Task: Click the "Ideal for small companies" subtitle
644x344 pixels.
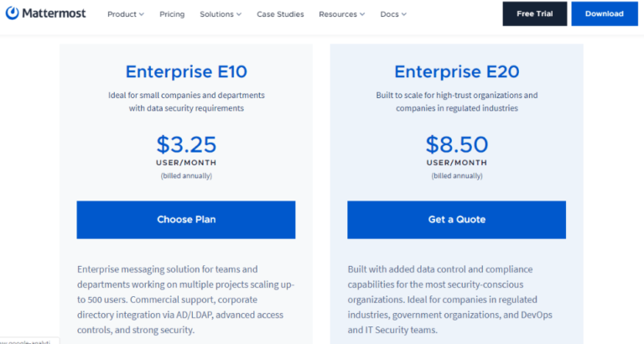Action: click(x=186, y=102)
